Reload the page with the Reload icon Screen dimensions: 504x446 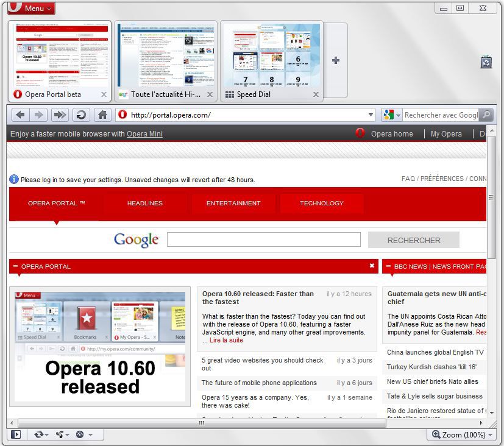tap(81, 115)
